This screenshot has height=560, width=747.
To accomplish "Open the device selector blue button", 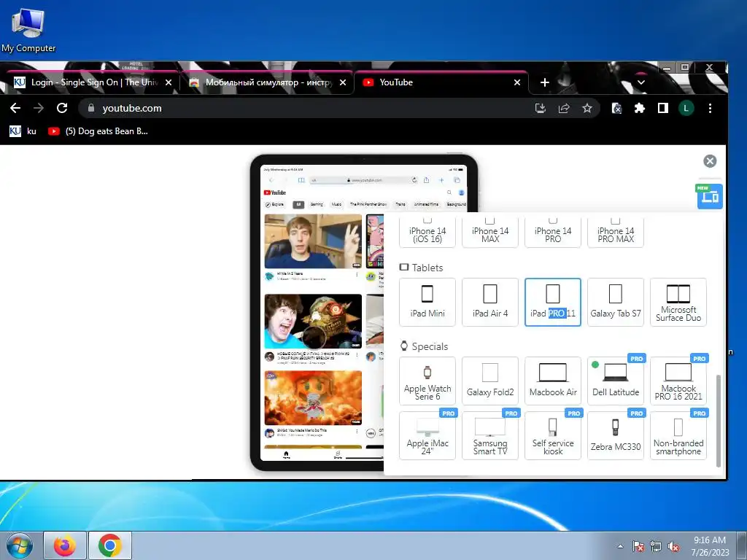I will [710, 196].
